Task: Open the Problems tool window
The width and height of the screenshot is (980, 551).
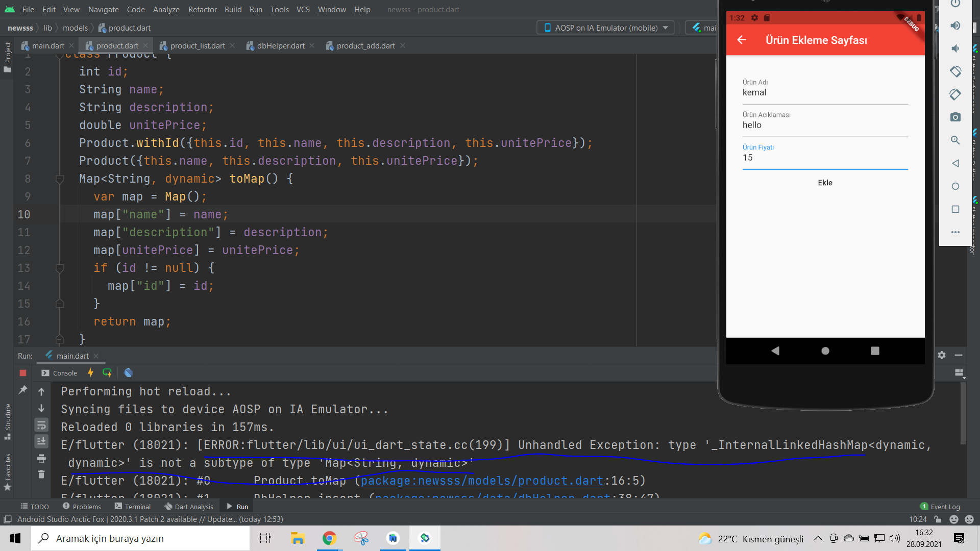Action: pyautogui.click(x=82, y=506)
